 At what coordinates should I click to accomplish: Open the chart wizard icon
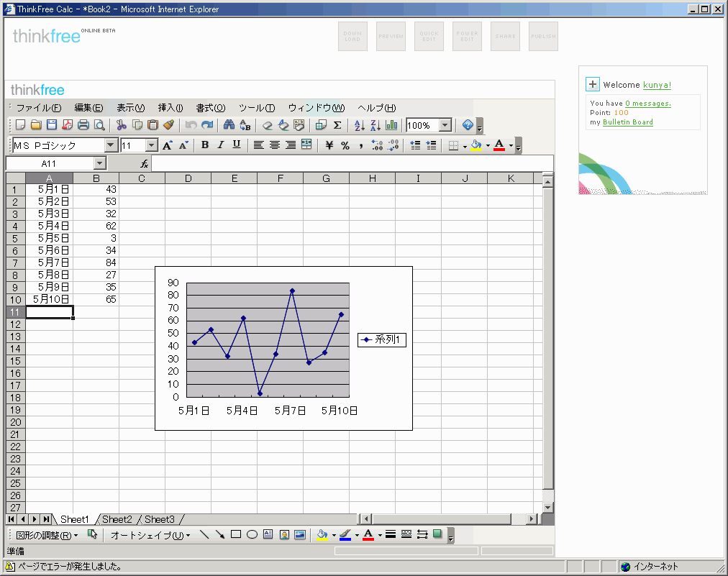(391, 125)
